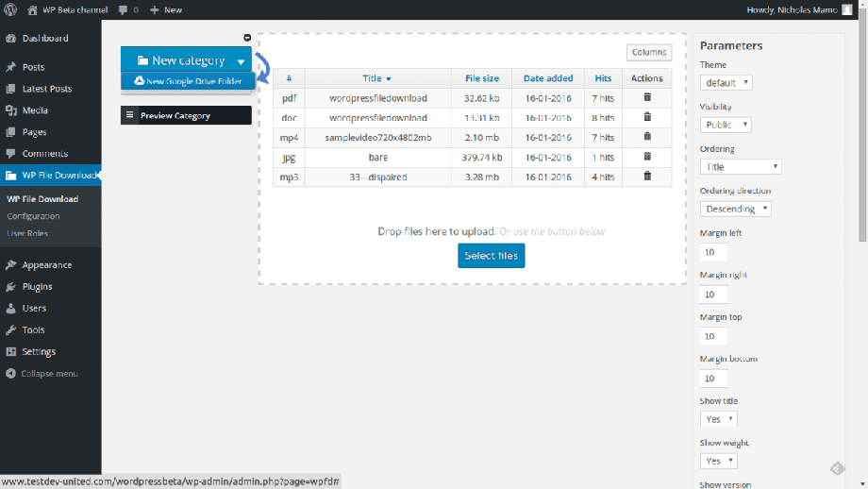The height and width of the screenshot is (489, 868).
Task: Click the Margin left input field
Action: [713, 252]
